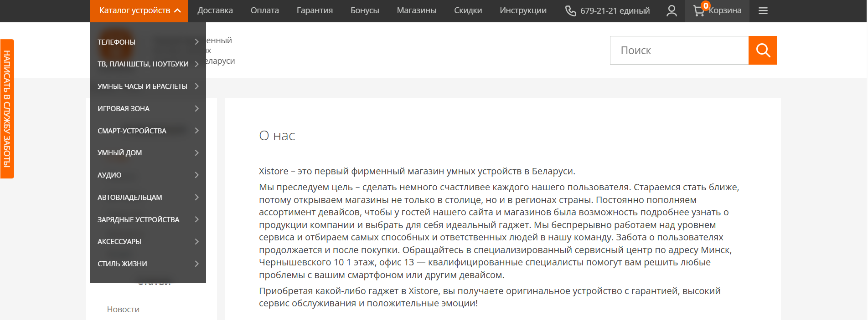868x320 pixels.
Task: Open the user account profile icon
Action: [672, 10]
